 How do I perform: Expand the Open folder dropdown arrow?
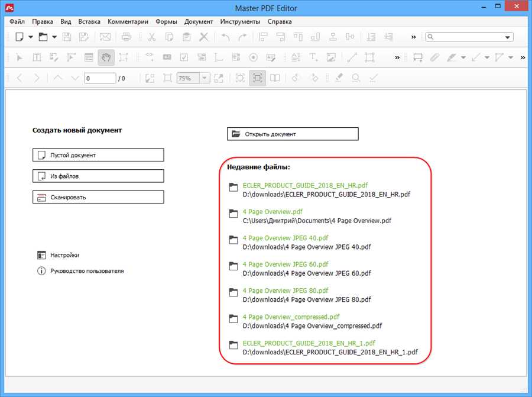tap(54, 37)
